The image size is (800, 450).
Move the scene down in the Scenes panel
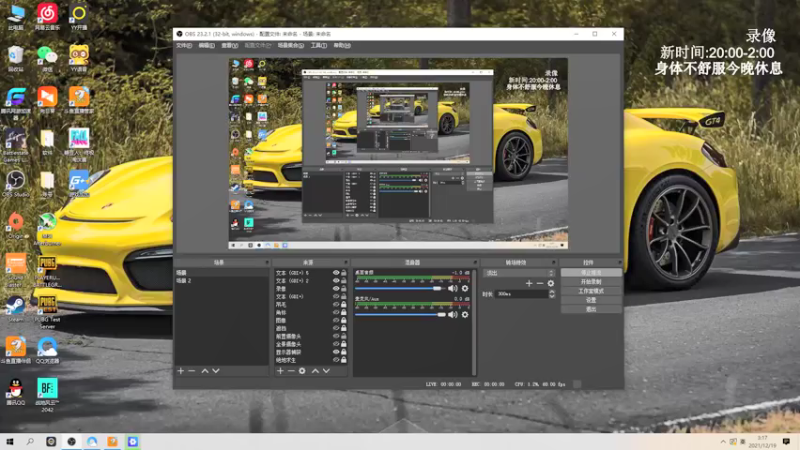216,371
